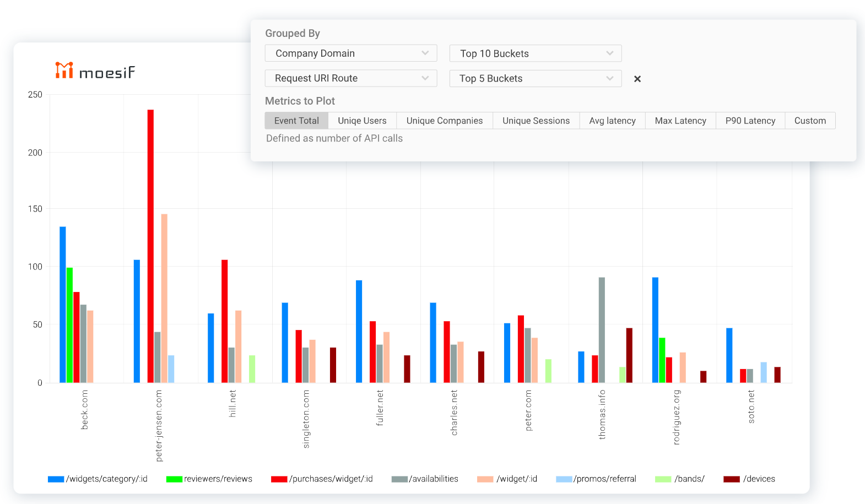This screenshot has width=865, height=504.
Task: Click the /purchases/widget/:id legend label
Action: [331, 479]
